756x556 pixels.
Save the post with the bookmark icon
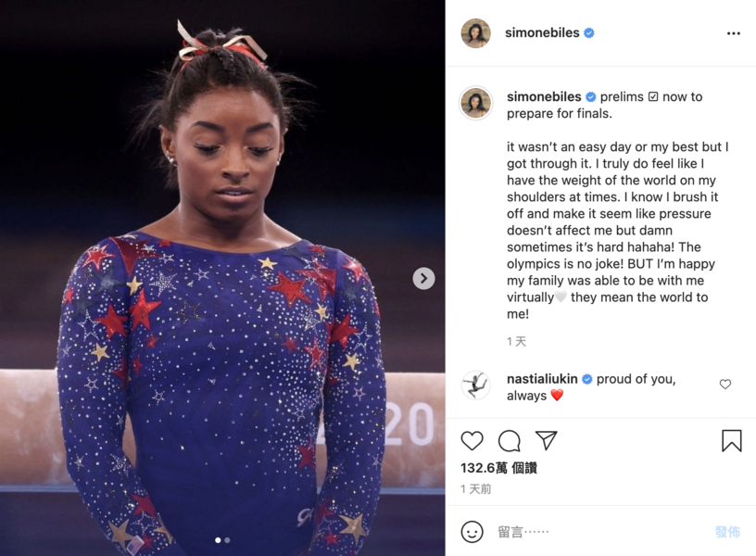(731, 441)
